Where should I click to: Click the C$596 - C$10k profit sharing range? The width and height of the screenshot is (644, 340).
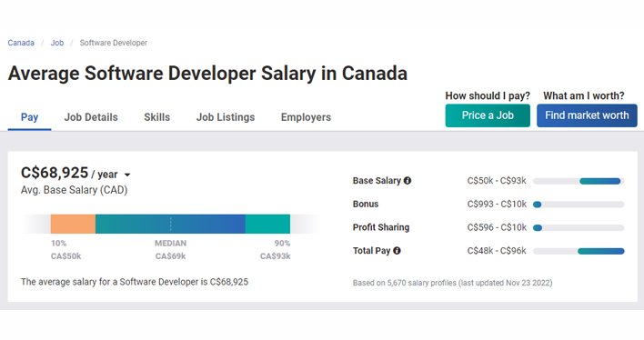(x=497, y=227)
